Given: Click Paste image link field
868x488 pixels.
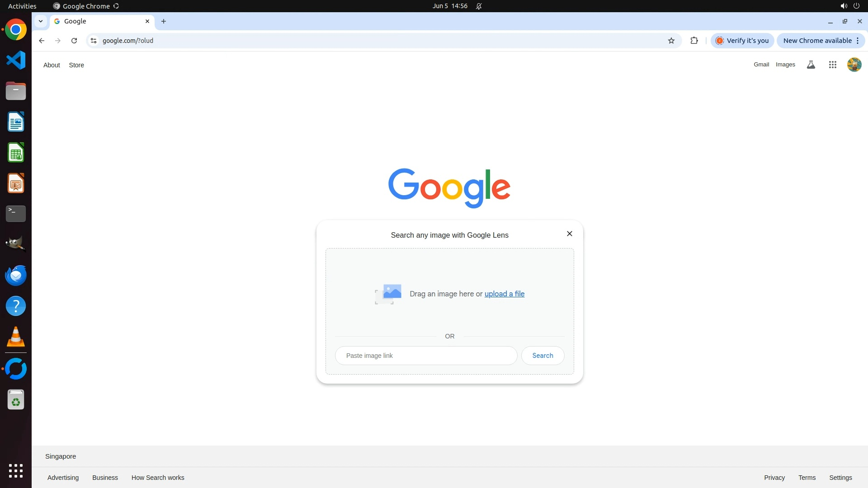Looking at the screenshot, I should 426,356.
